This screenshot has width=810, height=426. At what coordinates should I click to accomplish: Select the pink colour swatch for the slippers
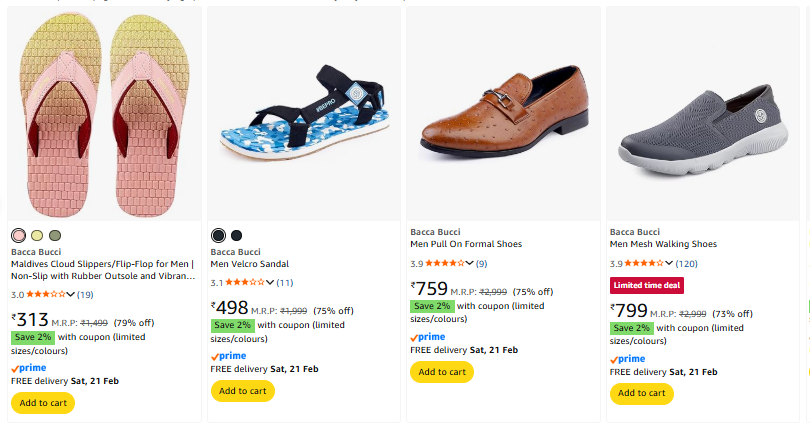[18, 235]
